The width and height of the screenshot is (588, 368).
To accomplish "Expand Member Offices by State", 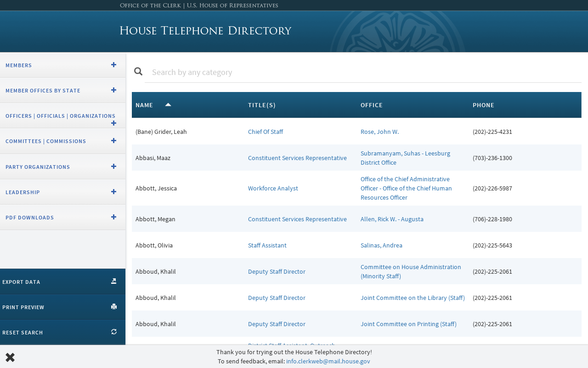I will coord(113,90).
